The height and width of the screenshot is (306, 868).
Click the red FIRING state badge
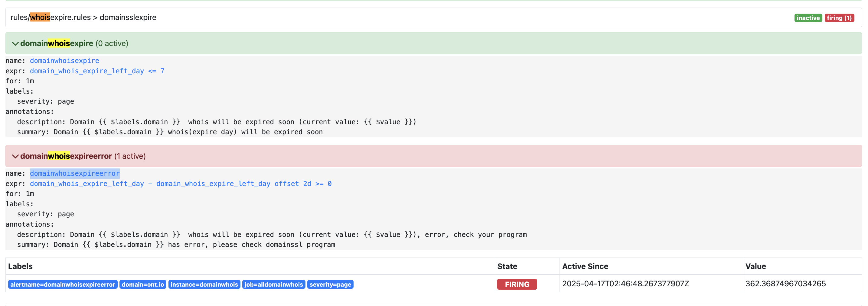517,284
